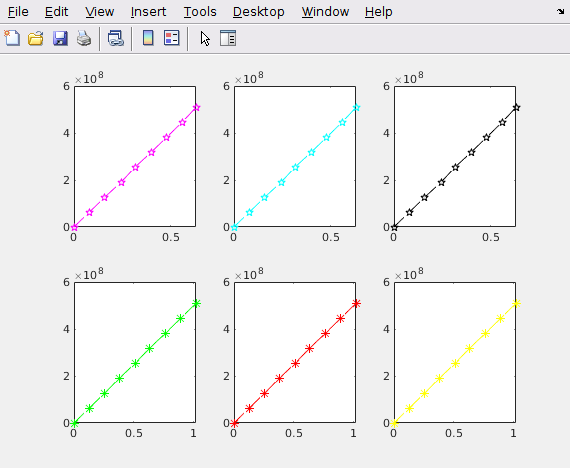Screen dimensions: 570x468
Task: Click the New Figure icon
Action: [12, 38]
